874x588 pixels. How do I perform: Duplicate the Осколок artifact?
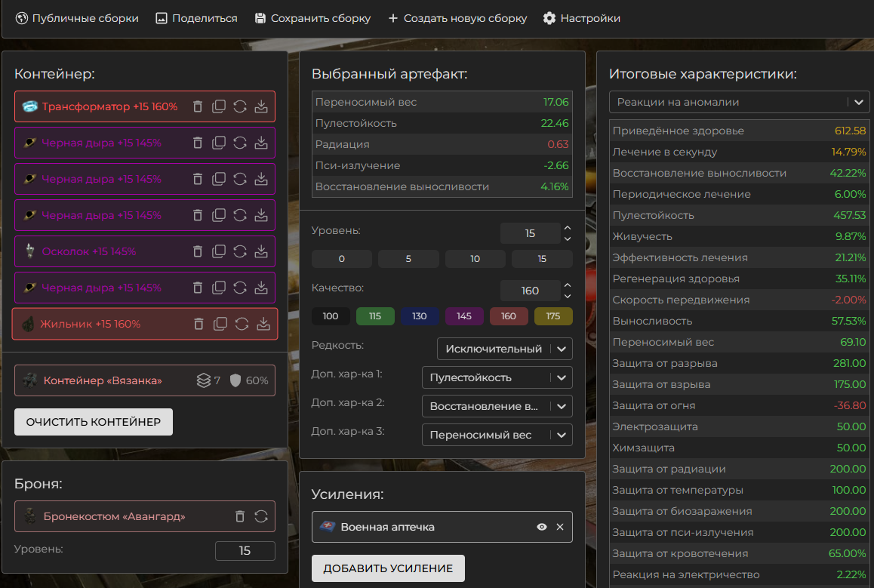(x=219, y=251)
